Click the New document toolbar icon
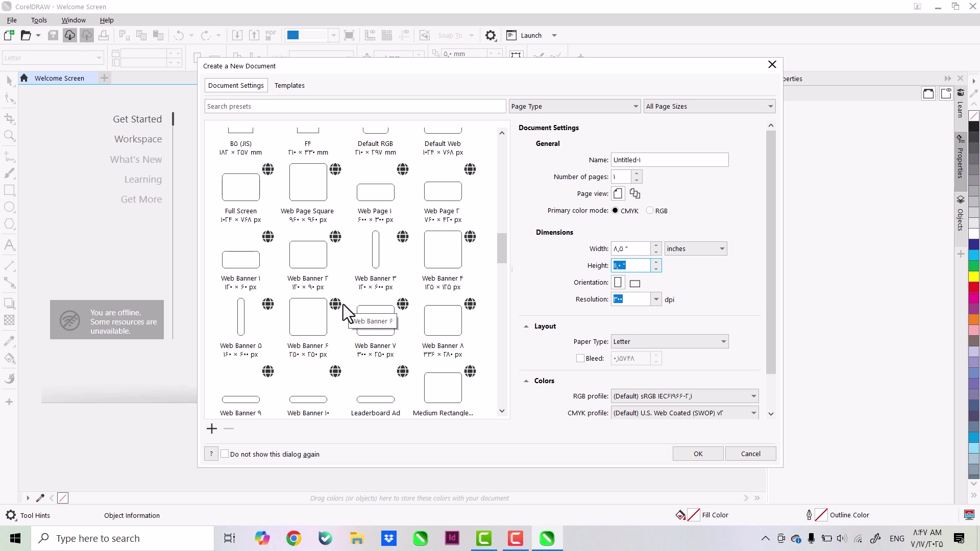Viewport: 980px width, 551px height. tap(9, 35)
